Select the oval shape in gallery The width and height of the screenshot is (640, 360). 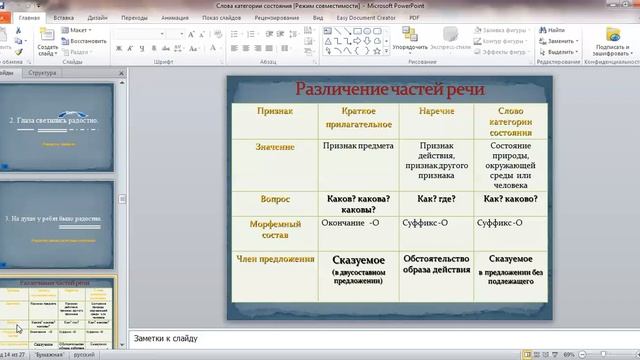[x=367, y=31]
